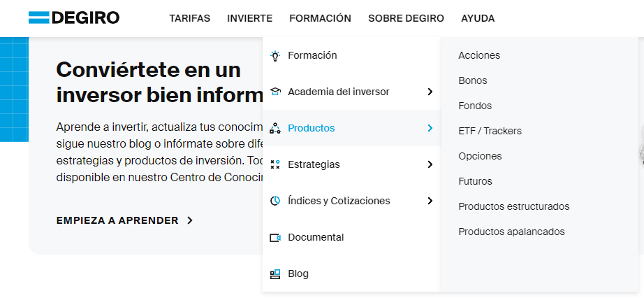This screenshot has height=305, width=644.
Task: Expand Índices y Cotizaciones chevron
Action: tap(430, 201)
